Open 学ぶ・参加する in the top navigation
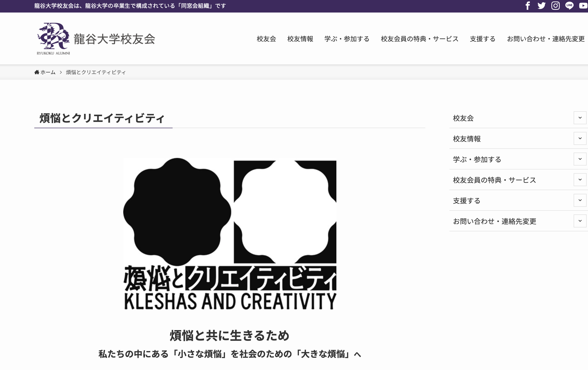This screenshot has height=370, width=588. tap(347, 39)
